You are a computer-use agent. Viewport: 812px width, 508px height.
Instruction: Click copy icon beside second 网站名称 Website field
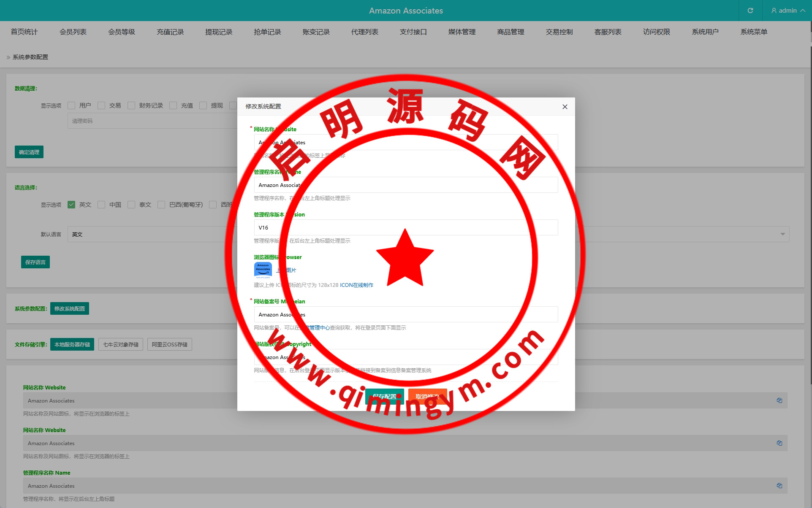click(x=779, y=443)
